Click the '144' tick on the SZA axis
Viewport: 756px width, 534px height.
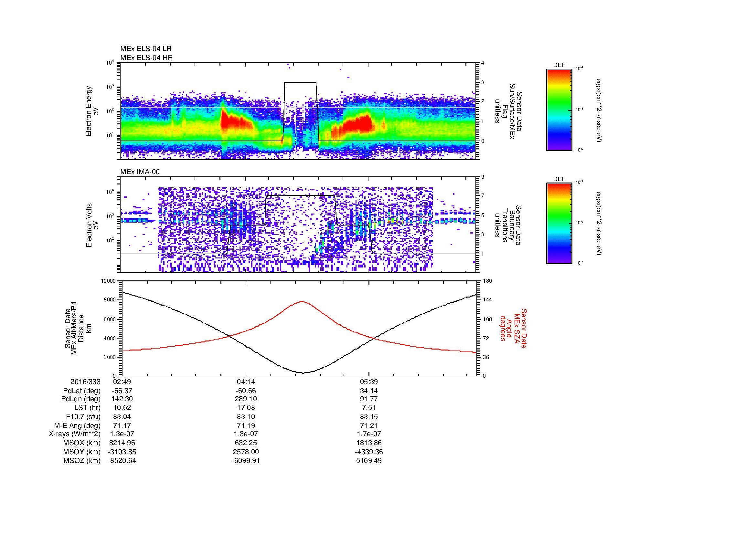[x=488, y=300]
